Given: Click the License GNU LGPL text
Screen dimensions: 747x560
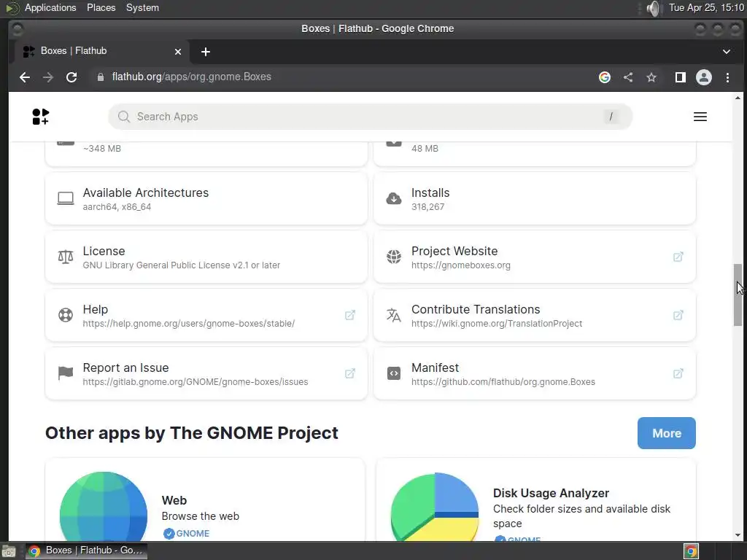Looking at the screenshot, I should (x=182, y=265).
